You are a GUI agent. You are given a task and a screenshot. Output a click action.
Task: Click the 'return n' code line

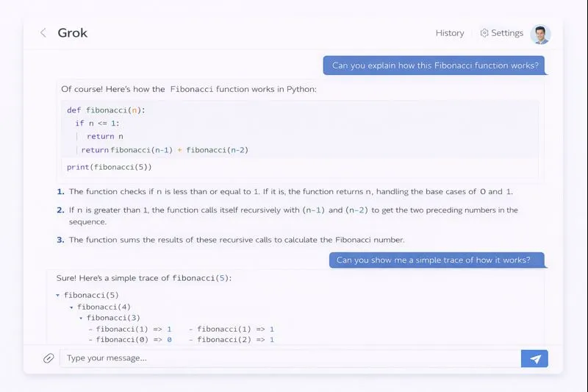[105, 137]
